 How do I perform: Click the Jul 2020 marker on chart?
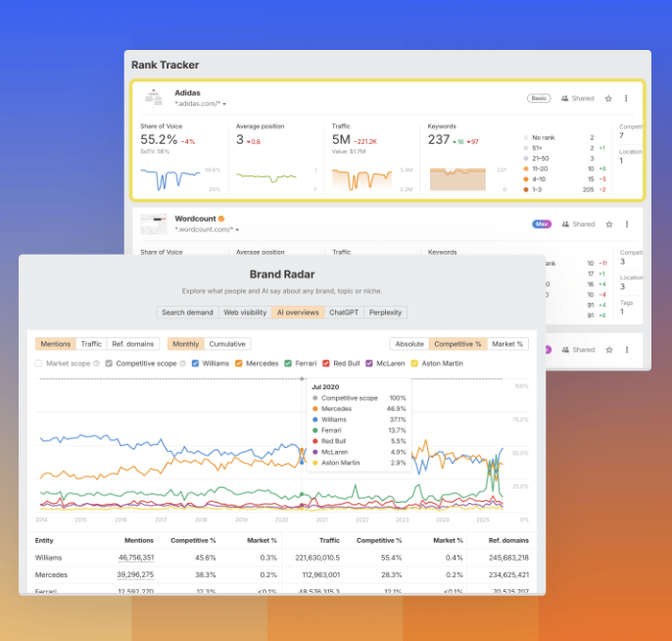302,379
